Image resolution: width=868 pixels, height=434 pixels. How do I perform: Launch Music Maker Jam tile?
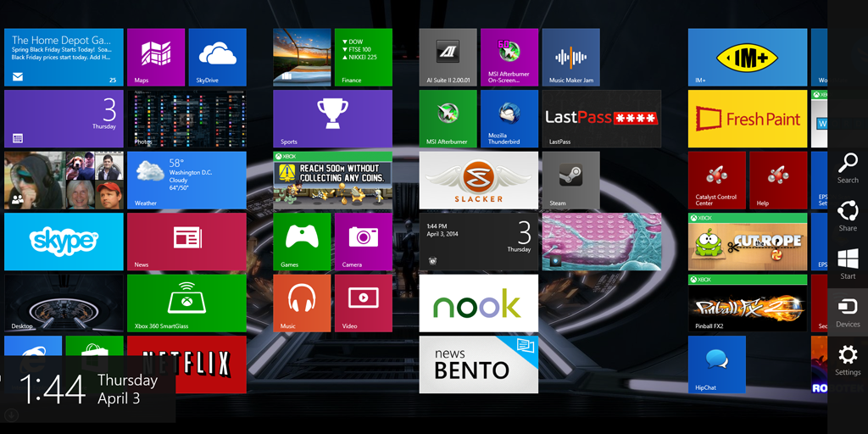coord(570,58)
